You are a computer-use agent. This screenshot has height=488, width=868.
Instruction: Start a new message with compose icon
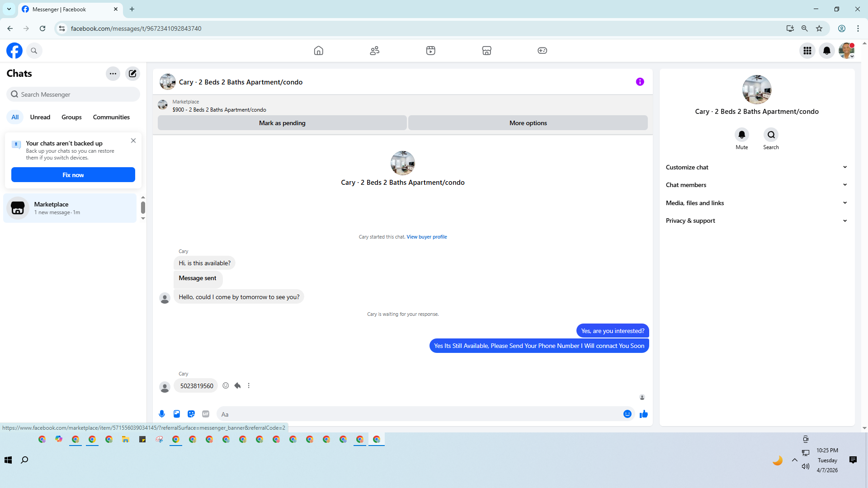(132, 74)
